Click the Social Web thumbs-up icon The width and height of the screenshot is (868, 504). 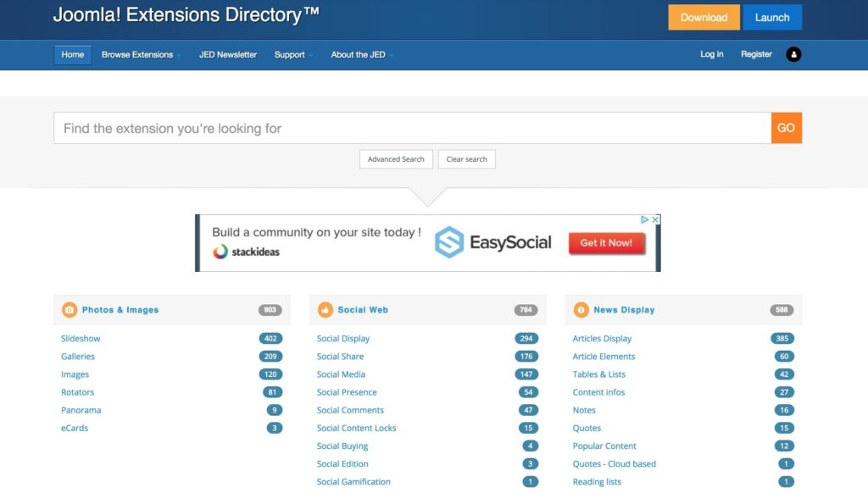click(x=325, y=310)
